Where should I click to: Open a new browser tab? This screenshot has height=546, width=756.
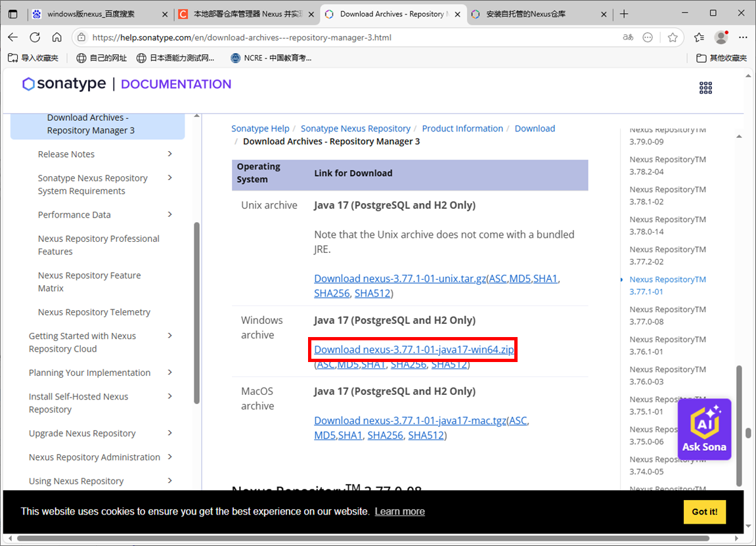pos(624,14)
